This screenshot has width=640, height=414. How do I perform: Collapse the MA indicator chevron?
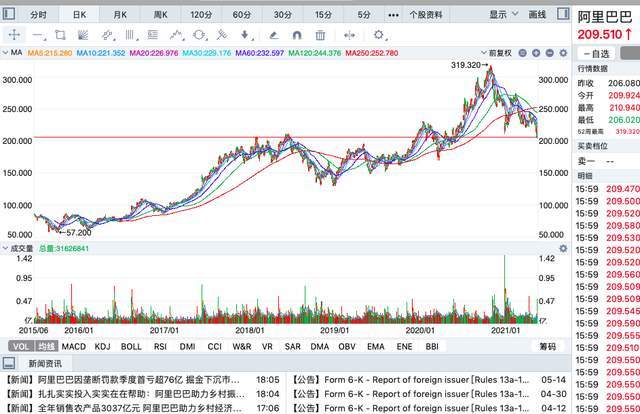pos(5,53)
